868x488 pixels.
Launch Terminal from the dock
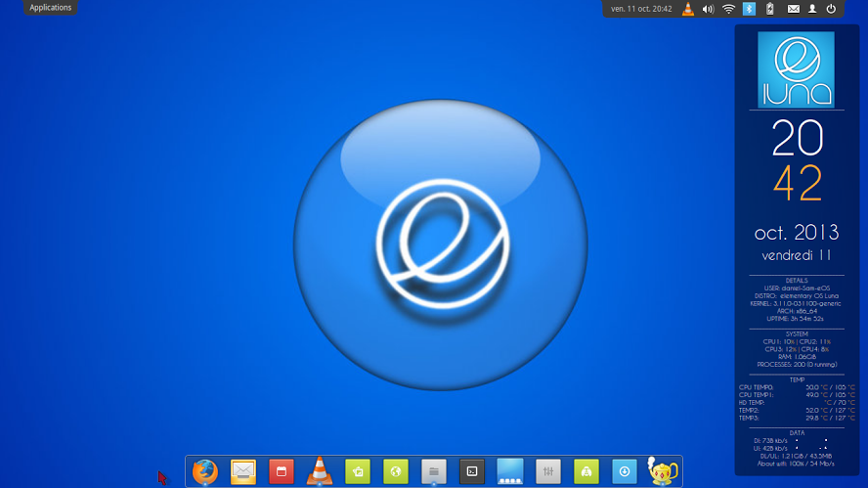click(x=472, y=472)
